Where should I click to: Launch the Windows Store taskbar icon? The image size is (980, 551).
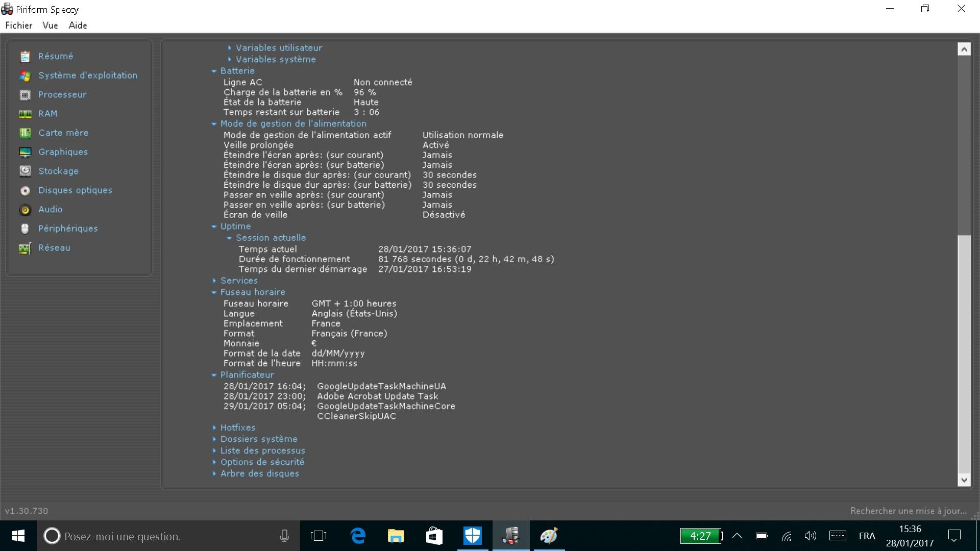(434, 536)
